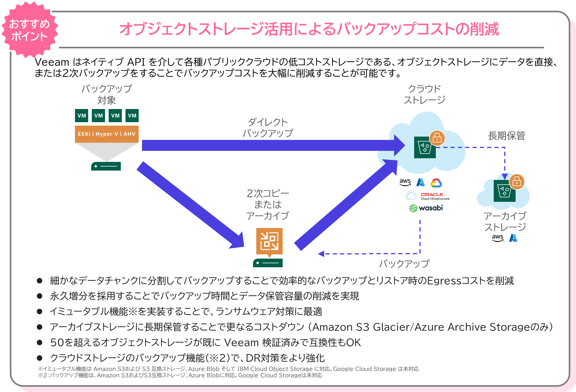
Task: Click the orange lock badge on the archive bucket
Action: pyautogui.click(x=517, y=182)
